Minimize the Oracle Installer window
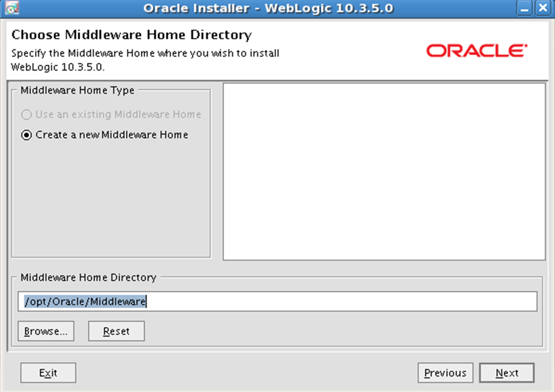The height and width of the screenshot is (392, 555). point(525,8)
